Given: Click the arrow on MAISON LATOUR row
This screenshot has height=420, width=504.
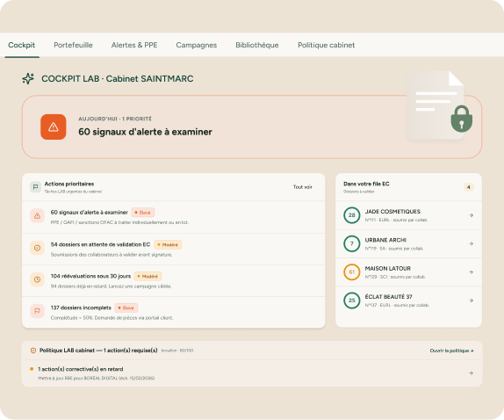Looking at the screenshot, I should (471, 272).
